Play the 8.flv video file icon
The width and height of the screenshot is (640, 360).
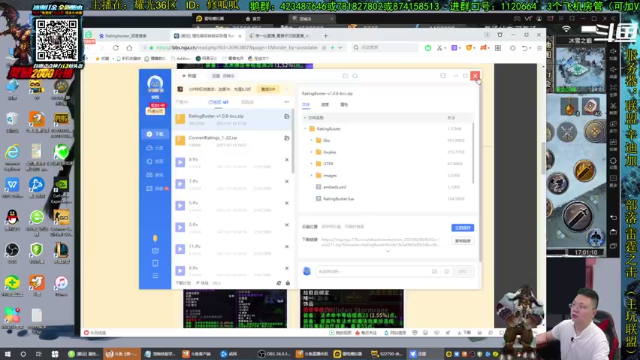pos(180,162)
